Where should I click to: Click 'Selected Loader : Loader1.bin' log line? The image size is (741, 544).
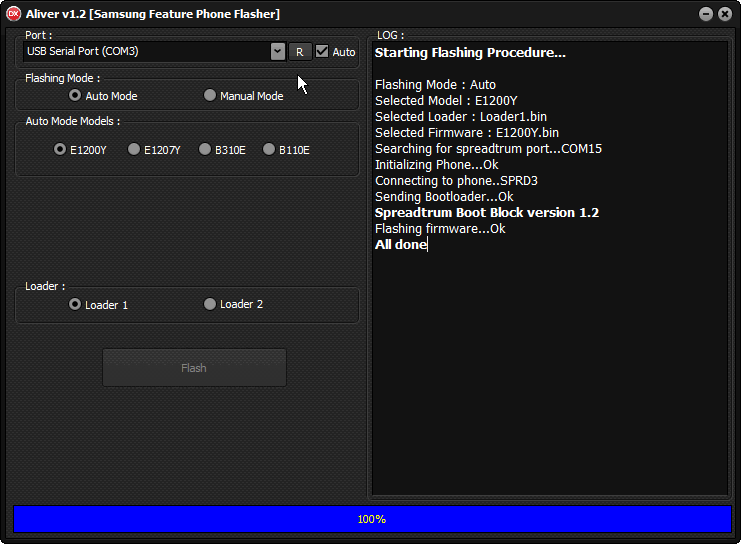coord(461,117)
